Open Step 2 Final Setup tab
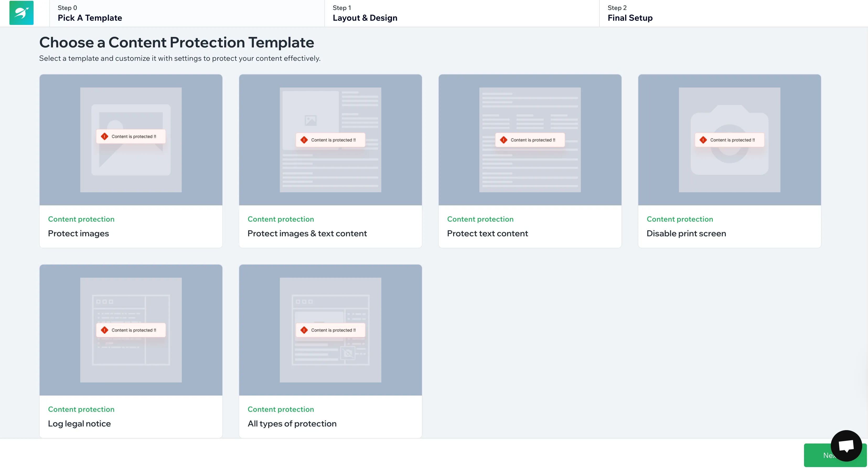The height and width of the screenshot is (471, 868). 630,13
